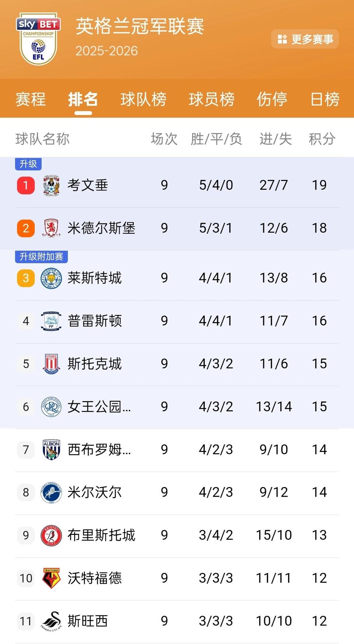This screenshot has height=644, width=354.
Task: Click the Middlesbrough (米德尔斯堡) crest icon
Action: coord(52,228)
